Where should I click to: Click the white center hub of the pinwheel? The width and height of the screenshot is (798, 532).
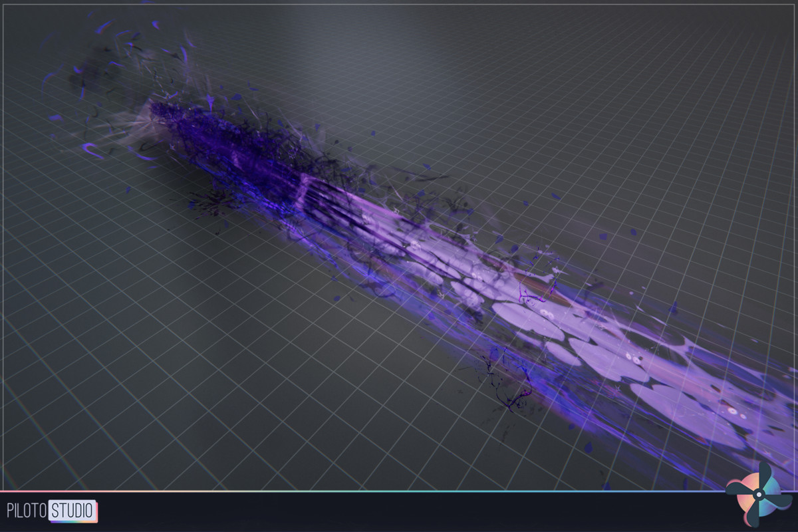[759, 494]
